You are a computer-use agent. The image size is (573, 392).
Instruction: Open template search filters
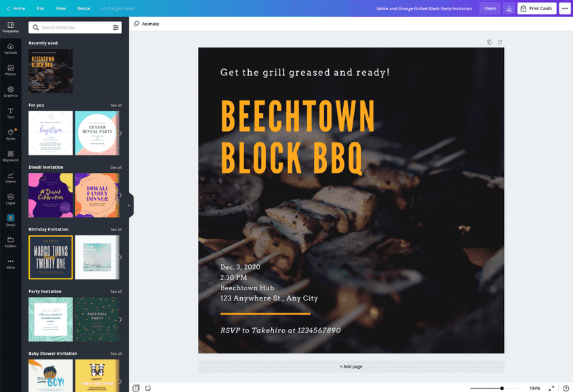pyautogui.click(x=114, y=27)
